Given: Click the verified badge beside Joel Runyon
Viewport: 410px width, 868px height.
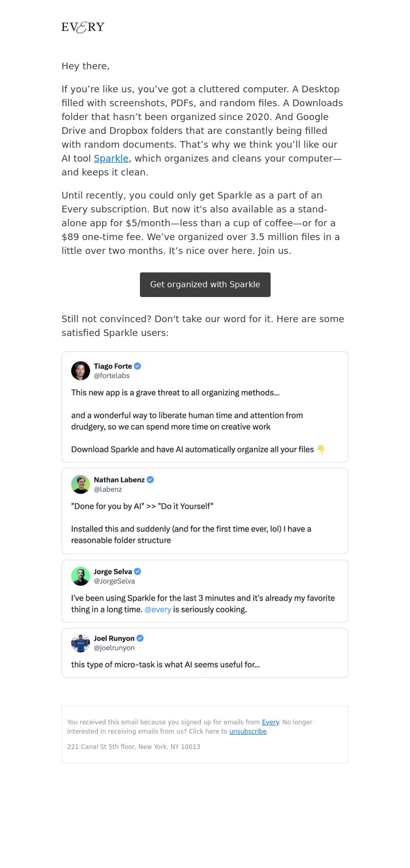Looking at the screenshot, I should (x=140, y=638).
